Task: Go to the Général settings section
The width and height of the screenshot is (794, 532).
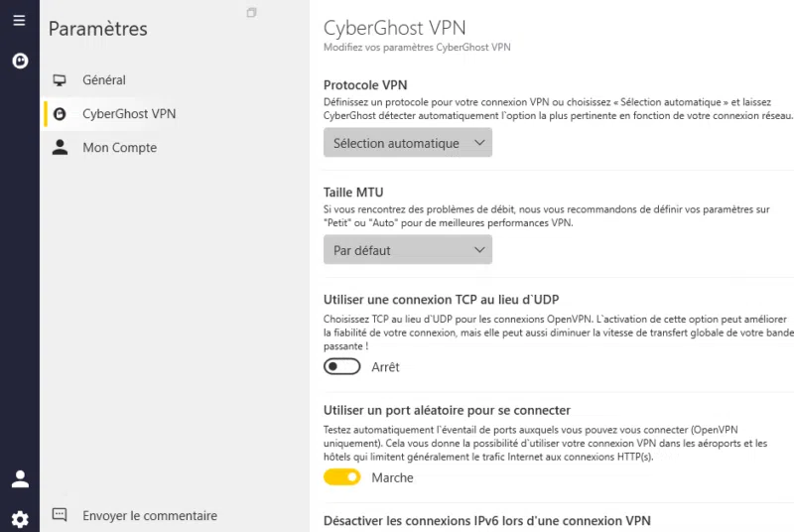Action: [x=104, y=80]
